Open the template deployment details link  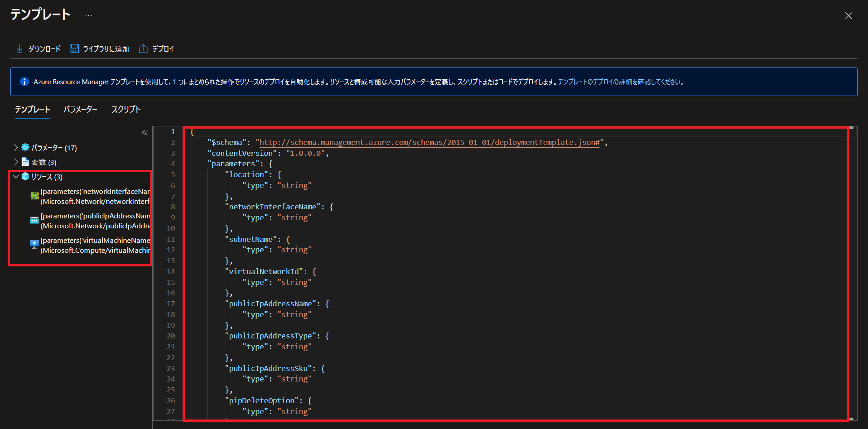621,82
